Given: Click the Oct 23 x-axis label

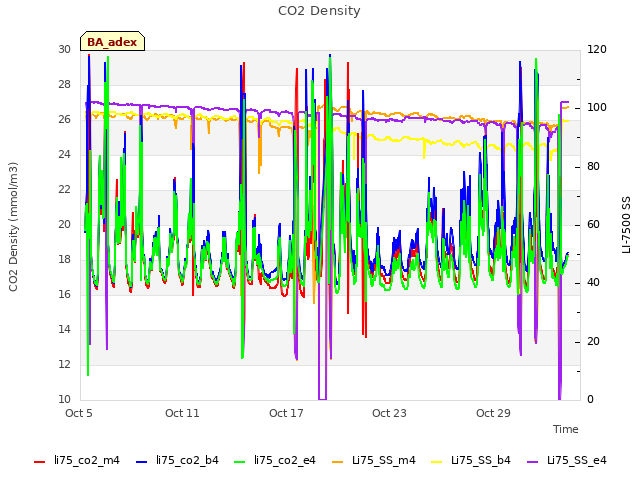Looking at the screenshot, I should click(389, 413).
